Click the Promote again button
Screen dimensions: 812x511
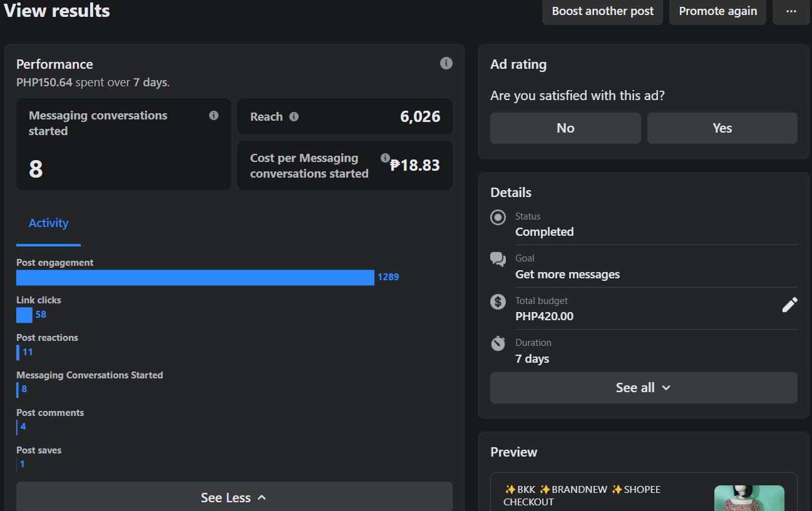click(717, 11)
